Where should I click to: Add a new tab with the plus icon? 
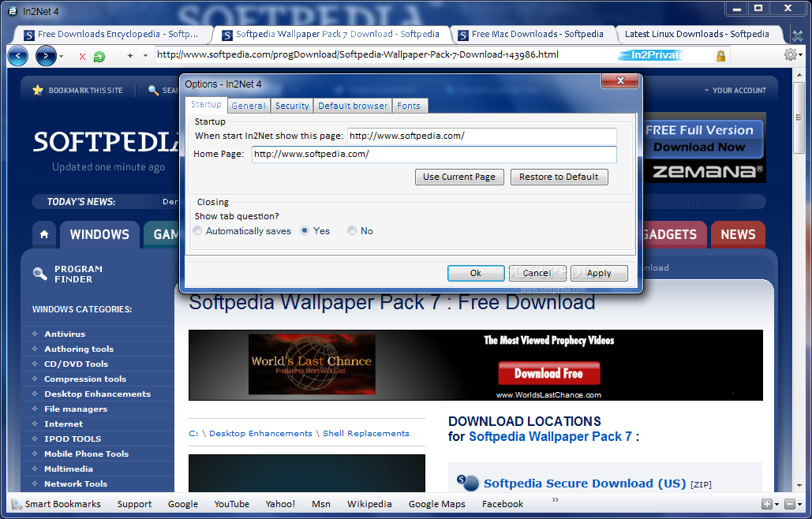[x=130, y=55]
